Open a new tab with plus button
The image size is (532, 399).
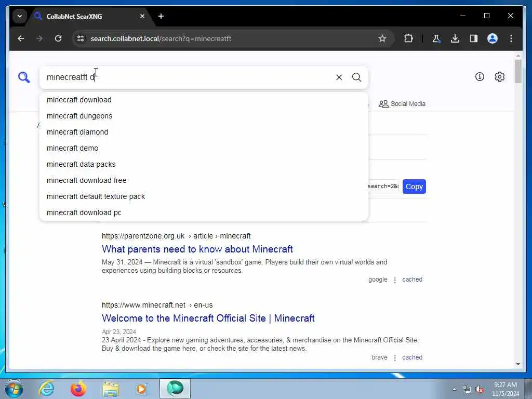click(161, 16)
